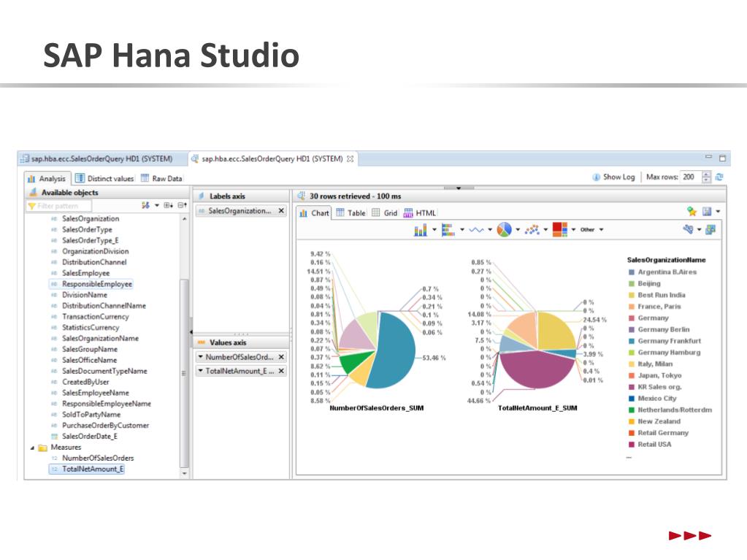Image resolution: width=747 pixels, height=560 pixels.
Task: Open pie chart dropdown arrow
Action: [518, 229]
